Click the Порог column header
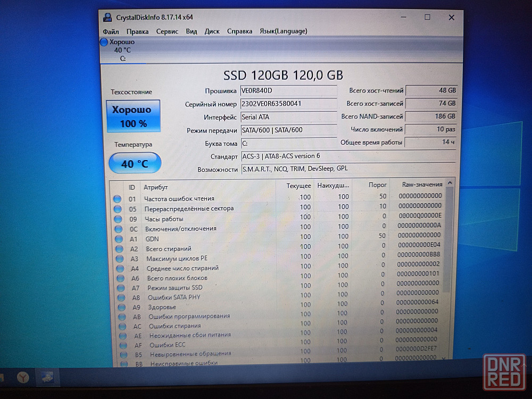The height and width of the screenshot is (399, 532). point(378,185)
